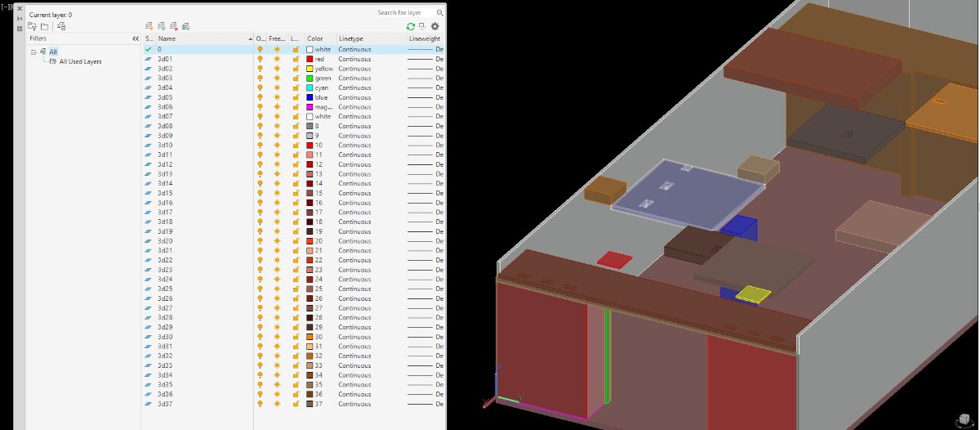This screenshot has height=430, width=980.
Task: Open layer settings gear icon
Action: [434, 26]
